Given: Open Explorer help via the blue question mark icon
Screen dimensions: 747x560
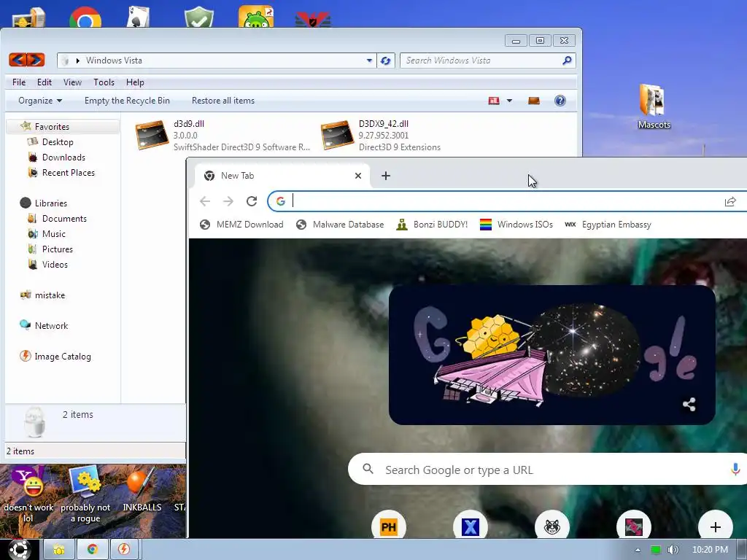Looking at the screenshot, I should coord(560,101).
